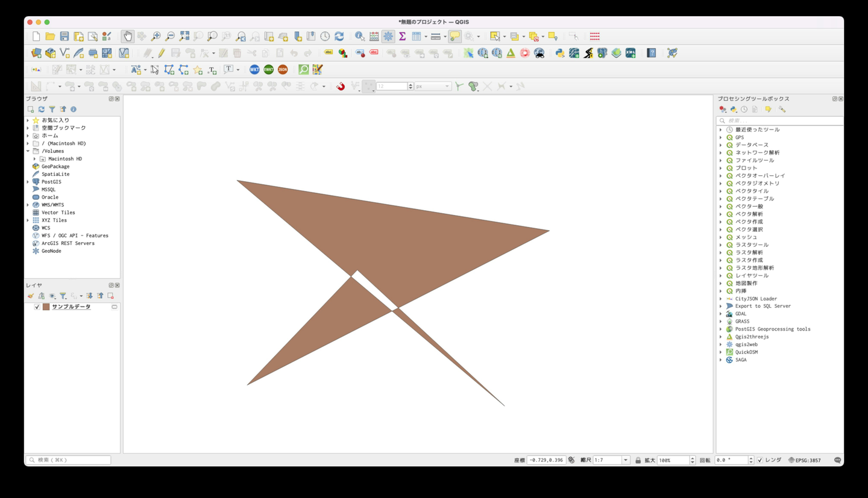Open a project using the yellow folder icon
This screenshot has height=498, width=868.
(x=50, y=37)
